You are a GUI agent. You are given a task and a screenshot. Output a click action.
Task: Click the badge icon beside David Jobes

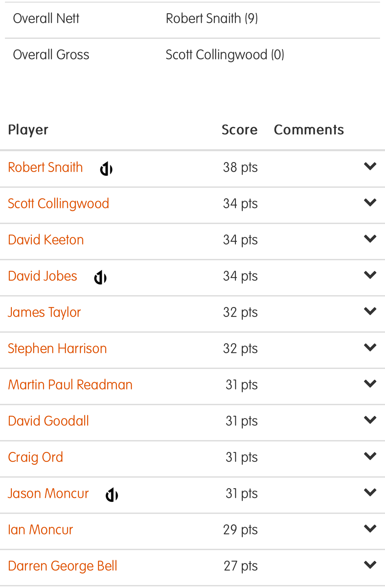(100, 277)
